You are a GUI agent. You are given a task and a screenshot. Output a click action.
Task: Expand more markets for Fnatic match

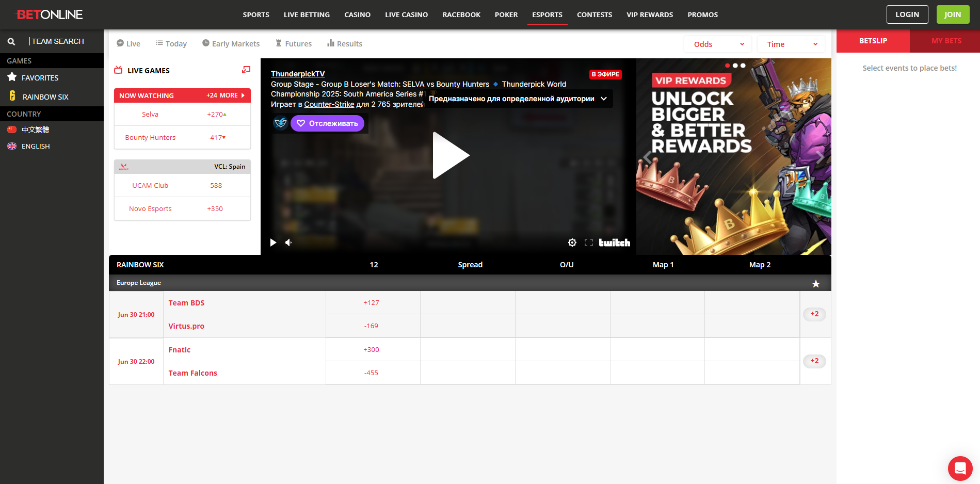pos(814,361)
